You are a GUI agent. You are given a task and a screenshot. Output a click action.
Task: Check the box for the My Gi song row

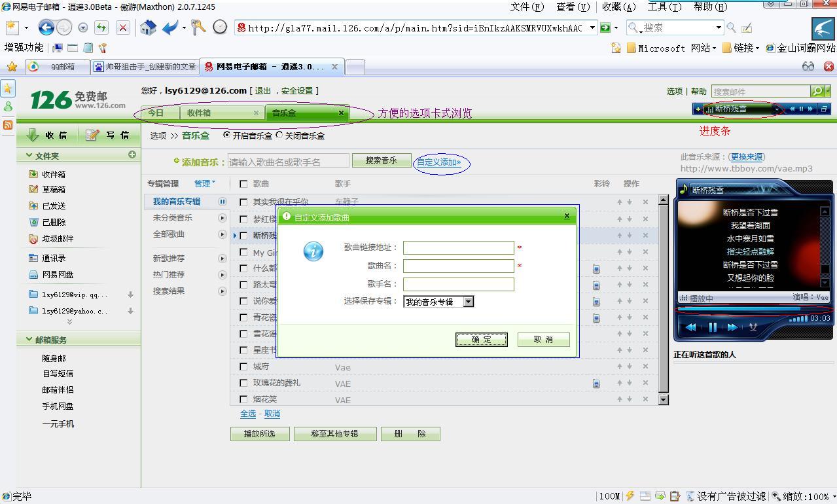(243, 252)
